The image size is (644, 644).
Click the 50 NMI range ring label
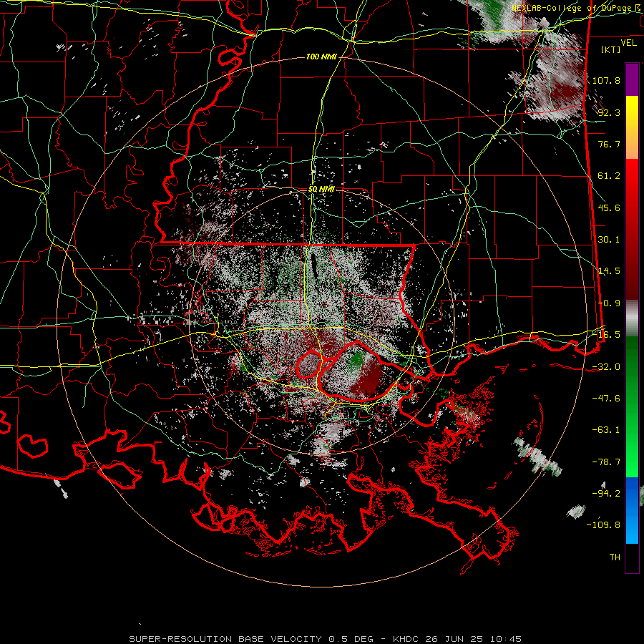pos(321,190)
